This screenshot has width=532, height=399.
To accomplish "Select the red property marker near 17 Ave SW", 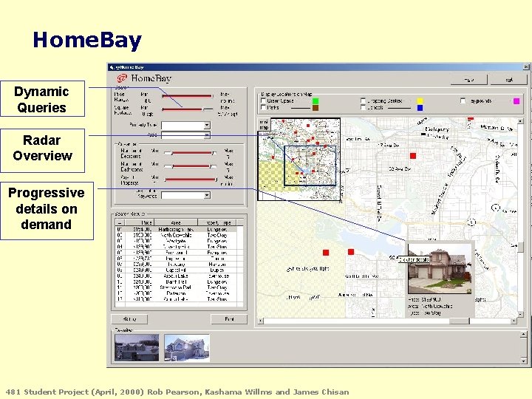I will pyautogui.click(x=412, y=156).
